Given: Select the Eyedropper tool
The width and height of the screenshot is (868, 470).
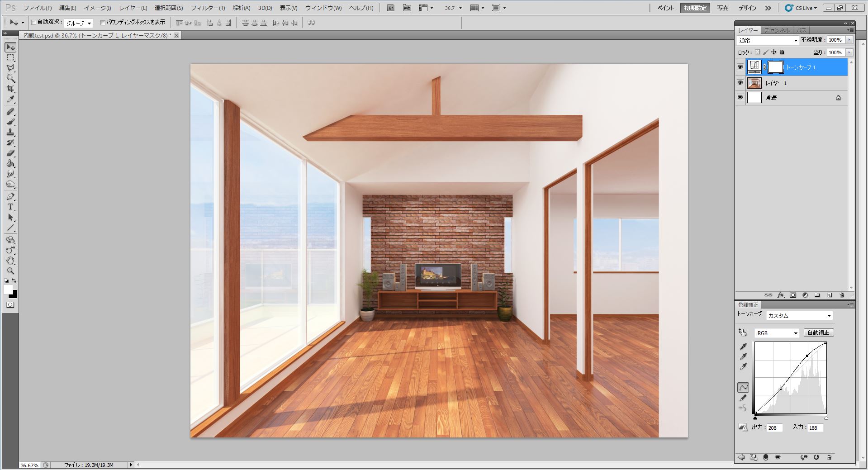Looking at the screenshot, I should tap(10, 100).
